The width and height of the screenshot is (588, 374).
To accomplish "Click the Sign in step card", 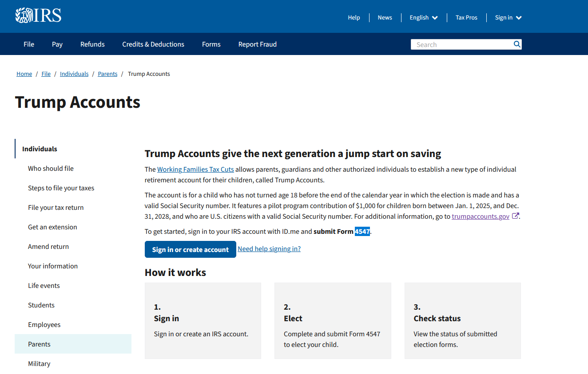I will click(x=203, y=321).
